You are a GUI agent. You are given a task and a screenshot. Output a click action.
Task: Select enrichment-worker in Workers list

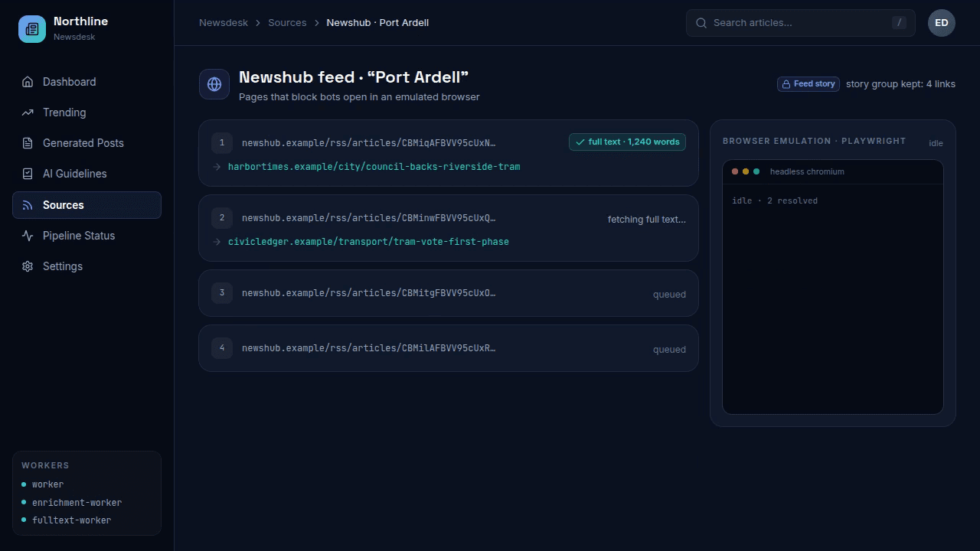(x=77, y=503)
